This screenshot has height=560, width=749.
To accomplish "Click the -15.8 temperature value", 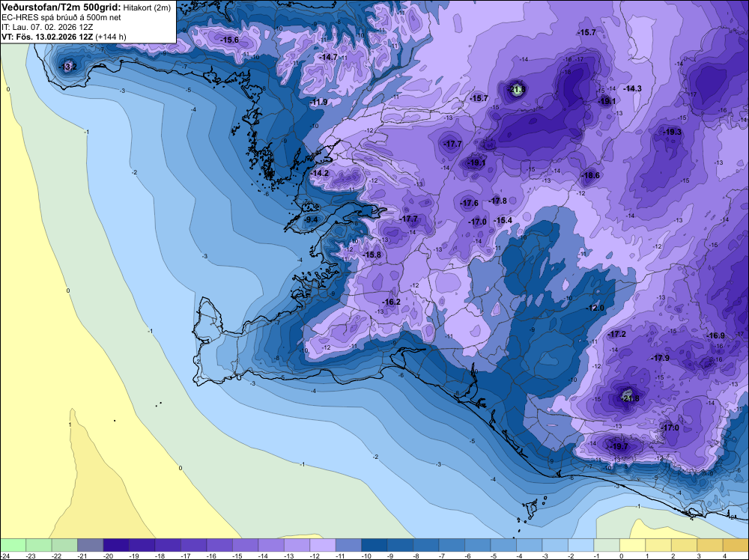I will tap(372, 255).
